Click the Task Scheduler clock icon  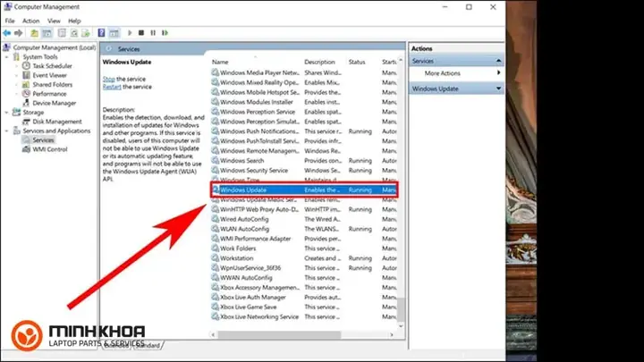pyautogui.click(x=26, y=65)
